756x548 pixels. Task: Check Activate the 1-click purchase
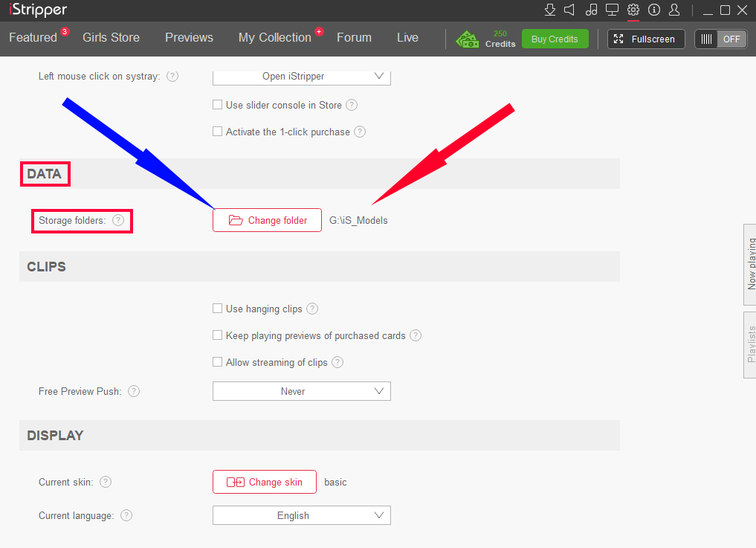(218, 132)
